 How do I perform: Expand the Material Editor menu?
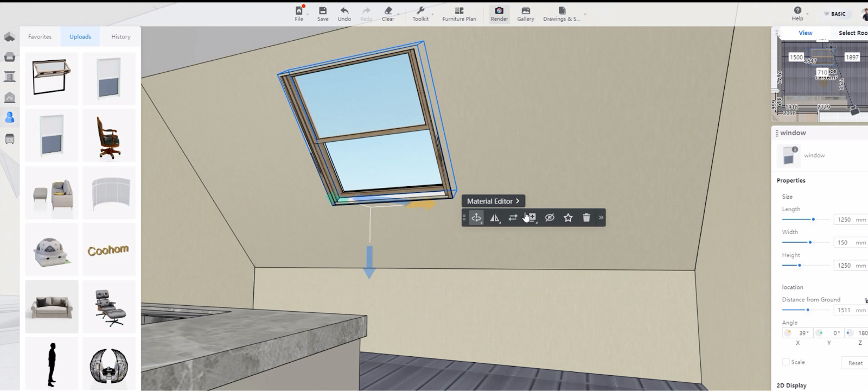coord(493,201)
